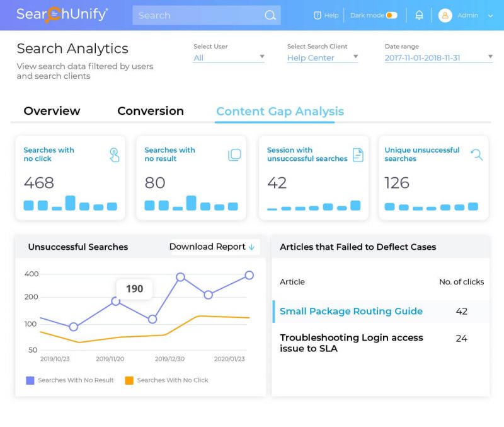Click the magnifier icon in search bar

(270, 15)
